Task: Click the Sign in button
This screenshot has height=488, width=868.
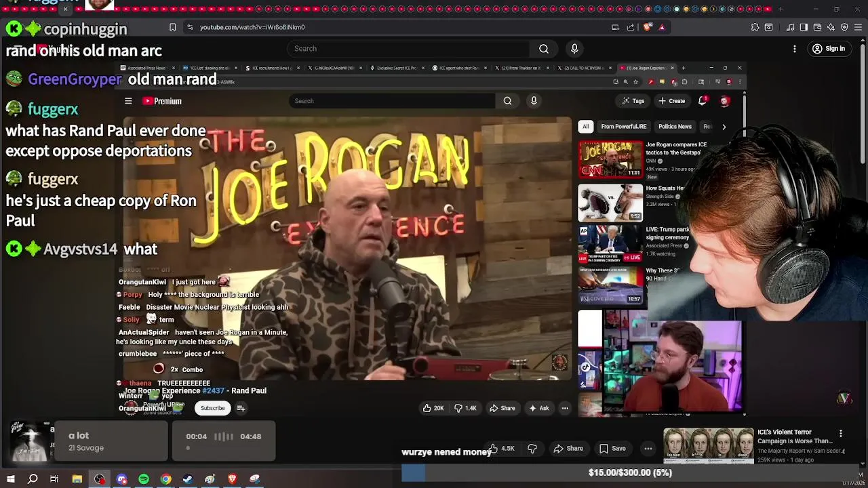Action: [829, 49]
